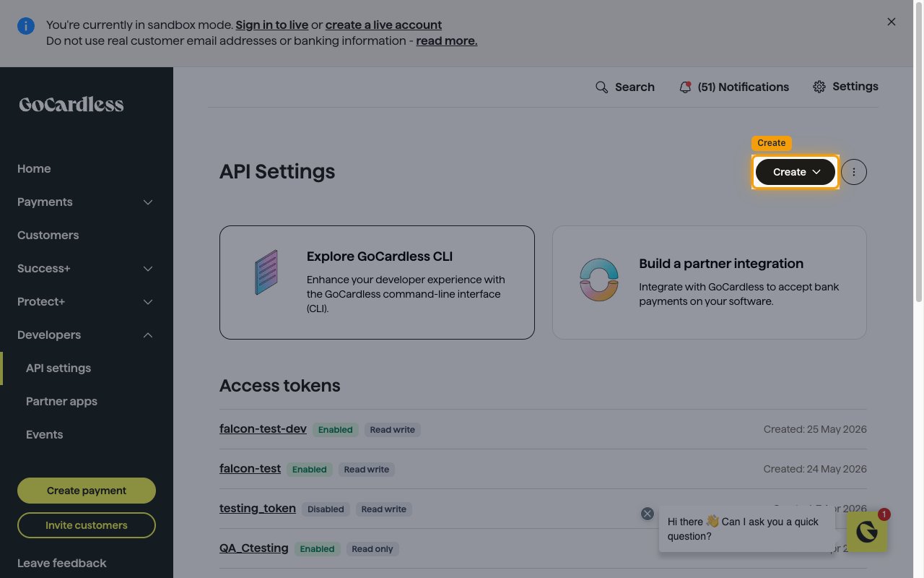924x578 pixels.
Task: Open the Build a partner integration card
Action: pos(710,282)
